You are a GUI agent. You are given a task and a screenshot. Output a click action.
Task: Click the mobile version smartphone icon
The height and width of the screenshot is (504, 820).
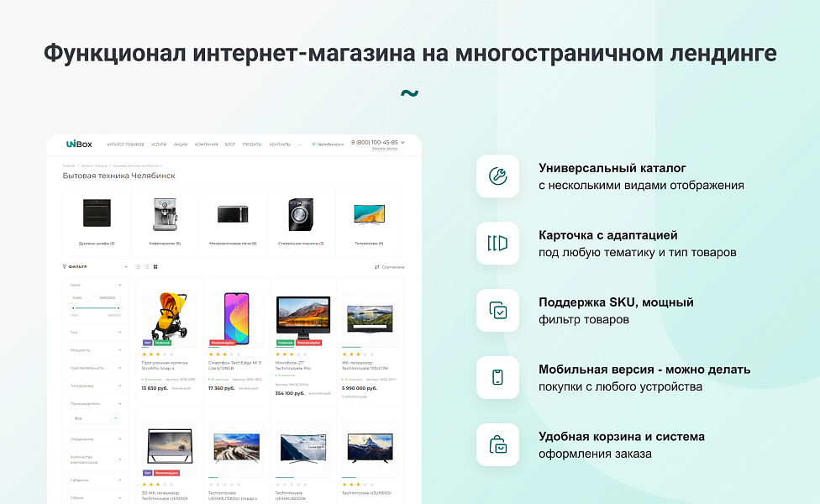point(498,377)
